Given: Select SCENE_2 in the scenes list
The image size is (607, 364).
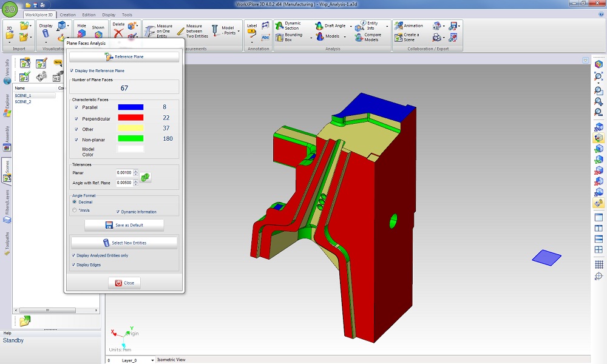Looking at the screenshot, I should pyautogui.click(x=23, y=102).
